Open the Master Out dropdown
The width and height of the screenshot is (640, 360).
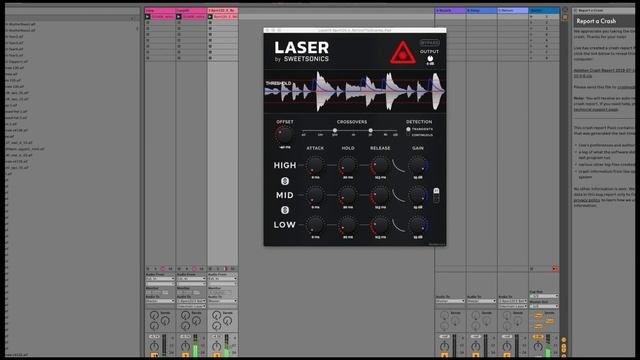pyautogui.click(x=544, y=306)
